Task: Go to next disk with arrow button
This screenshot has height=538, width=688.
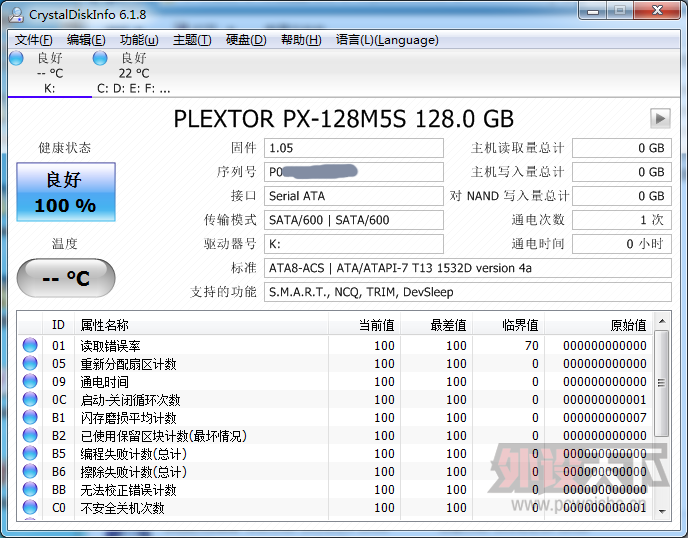Action: [660, 118]
